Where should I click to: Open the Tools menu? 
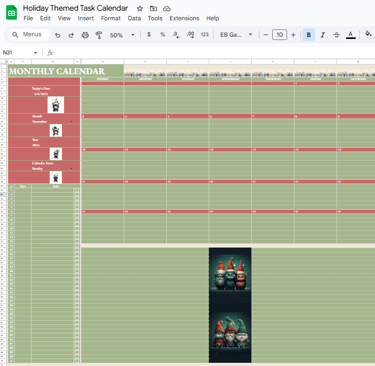tap(155, 18)
